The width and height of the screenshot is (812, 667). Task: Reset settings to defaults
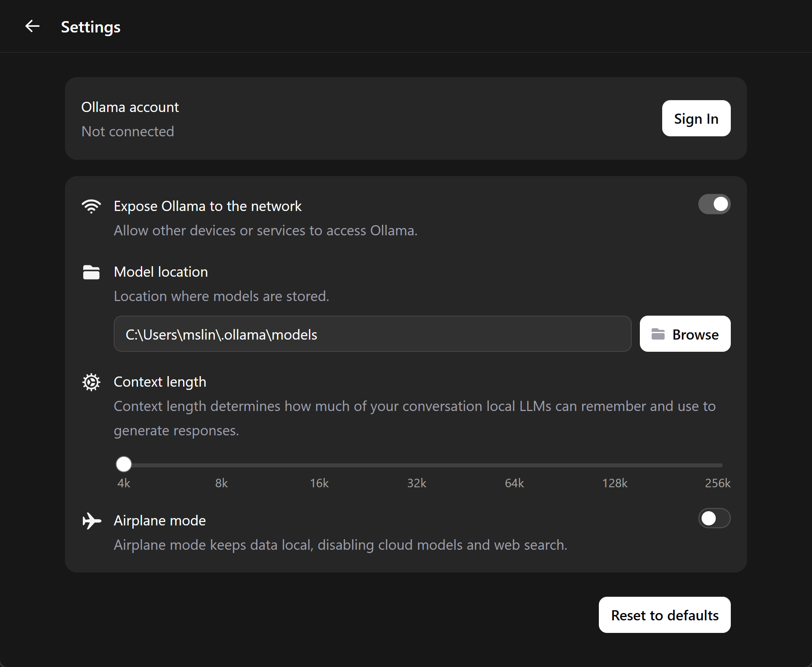click(x=664, y=615)
